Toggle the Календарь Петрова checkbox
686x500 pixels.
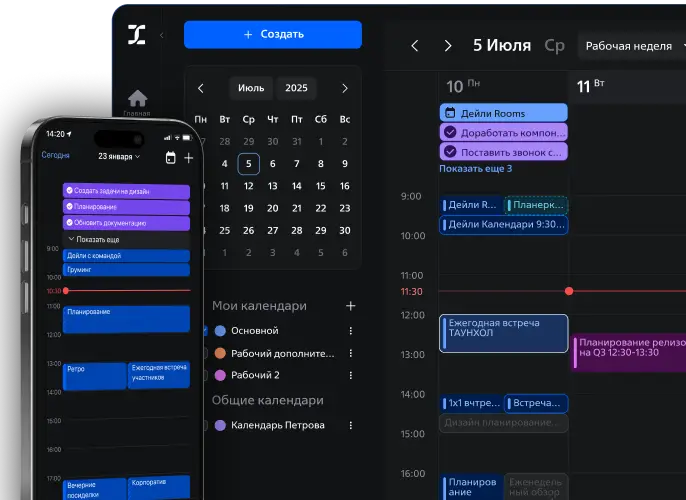(205, 425)
